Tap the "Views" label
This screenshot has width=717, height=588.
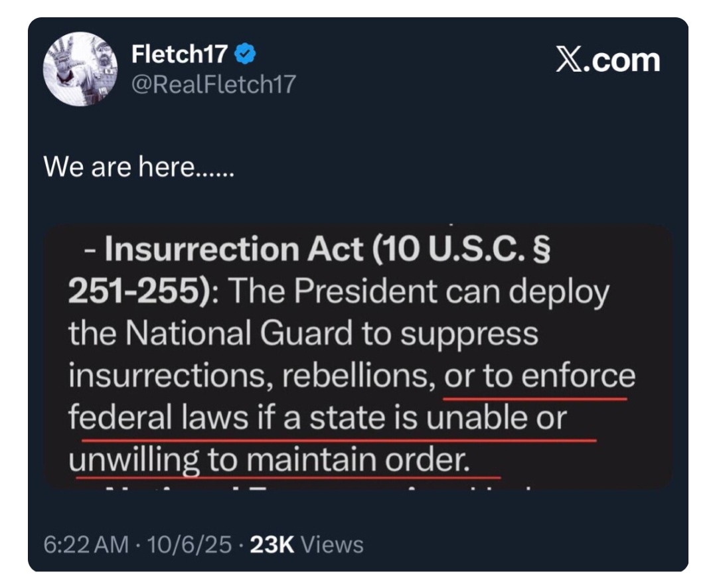(x=332, y=545)
